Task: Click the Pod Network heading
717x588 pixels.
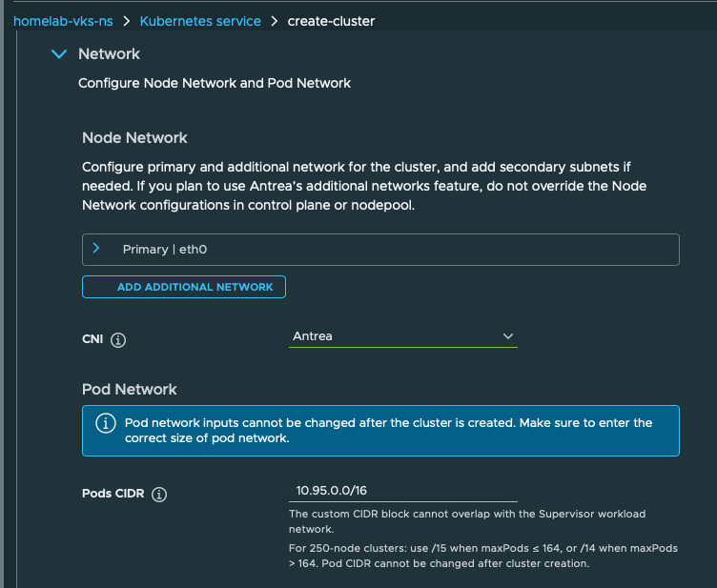Action: click(130, 389)
